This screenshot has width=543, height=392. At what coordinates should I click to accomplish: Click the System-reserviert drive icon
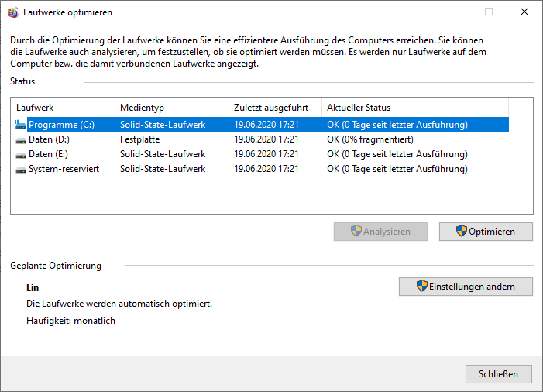[x=21, y=170]
